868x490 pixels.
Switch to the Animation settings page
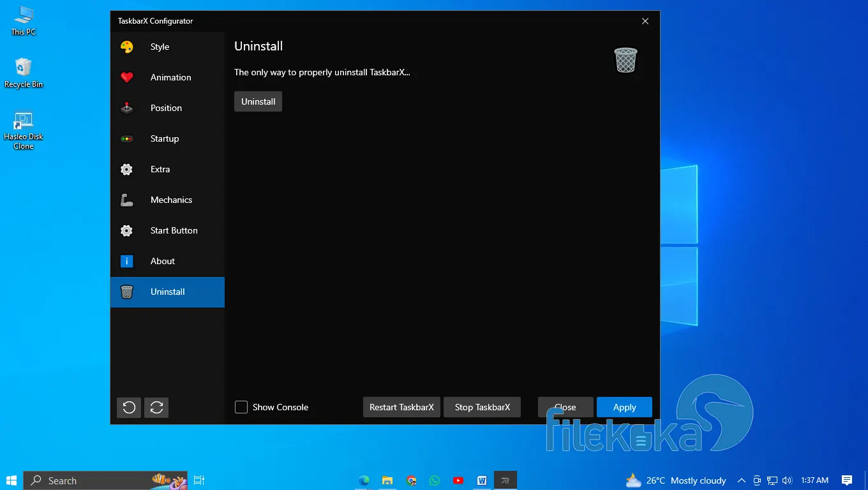point(167,77)
